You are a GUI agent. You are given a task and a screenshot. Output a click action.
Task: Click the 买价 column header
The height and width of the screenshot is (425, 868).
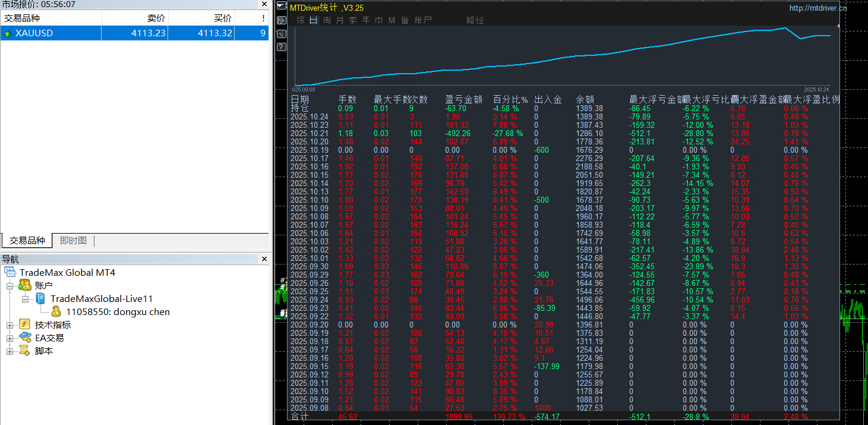[201, 18]
